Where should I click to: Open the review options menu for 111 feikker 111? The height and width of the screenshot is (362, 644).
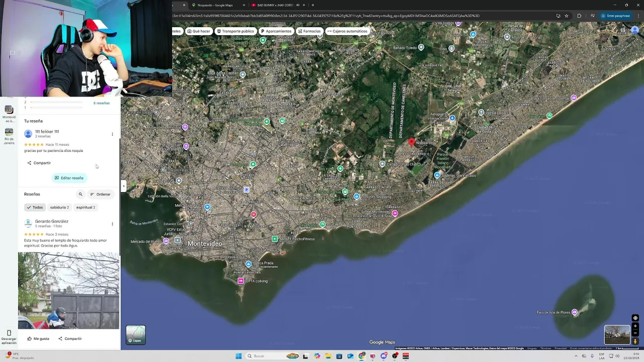112,134
